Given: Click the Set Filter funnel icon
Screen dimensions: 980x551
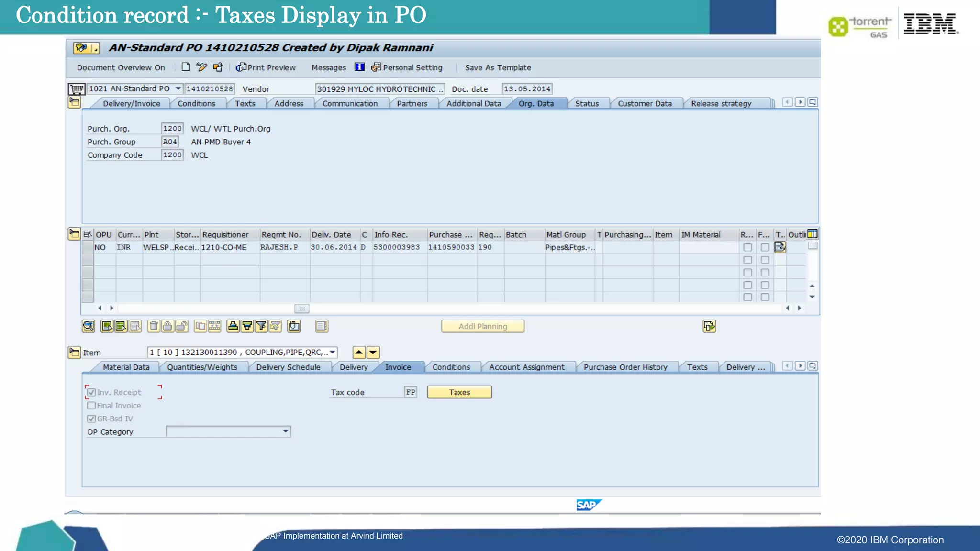Looking at the screenshot, I should pos(261,326).
